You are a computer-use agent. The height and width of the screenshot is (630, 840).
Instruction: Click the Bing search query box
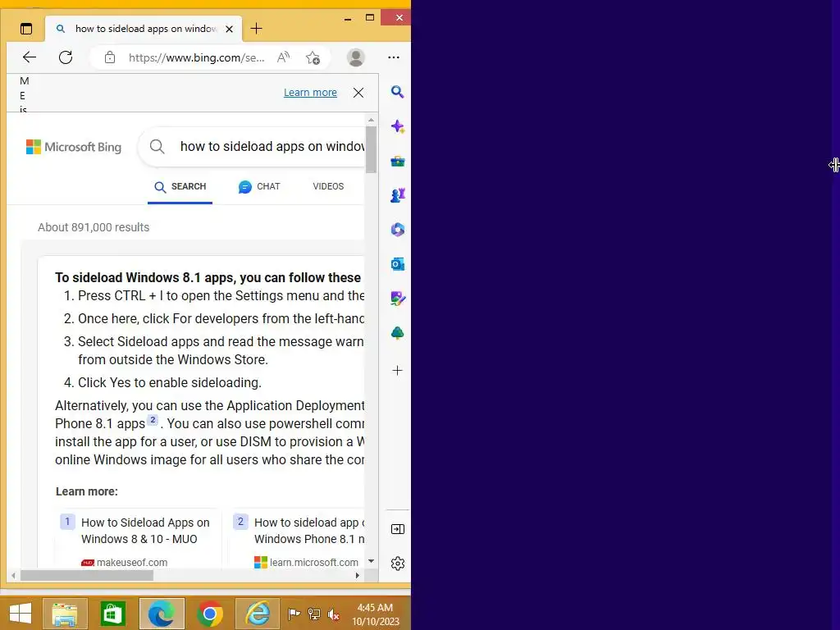(x=272, y=146)
